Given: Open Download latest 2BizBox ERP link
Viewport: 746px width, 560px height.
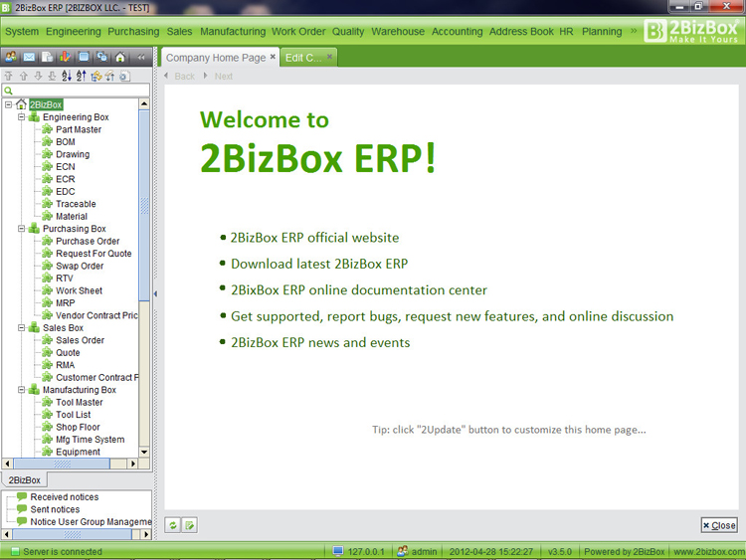Looking at the screenshot, I should [319, 264].
